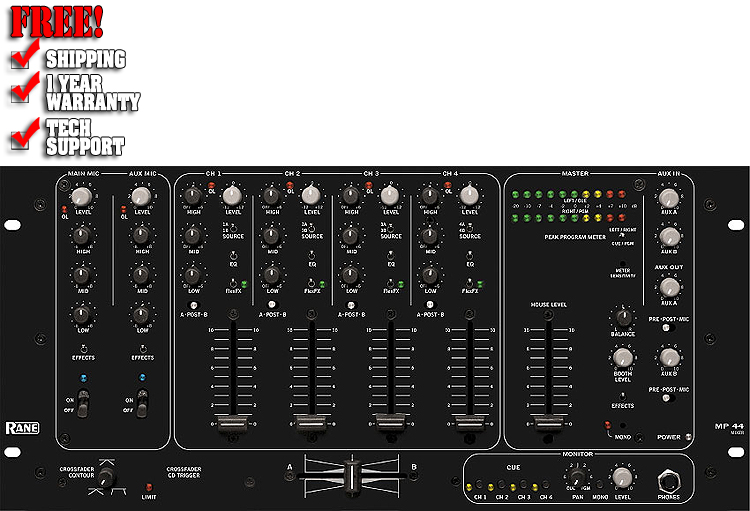This screenshot has width=750, height=511.
Task: Toggle the CH 2 Source switch
Action: (312, 228)
